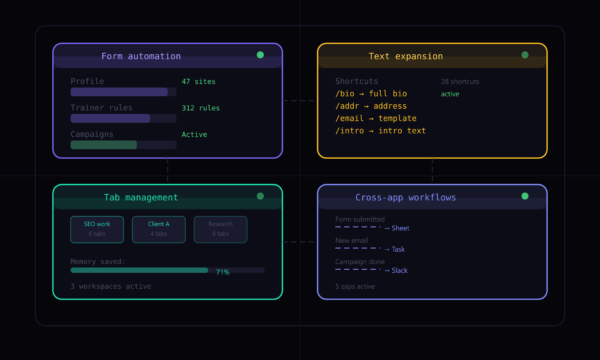Click the Text expansion status dot
Screen dimensions: 600x360
click(x=525, y=55)
